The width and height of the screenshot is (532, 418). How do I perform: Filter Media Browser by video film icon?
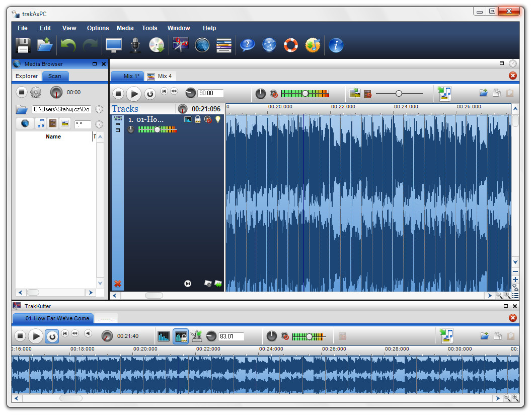52,123
